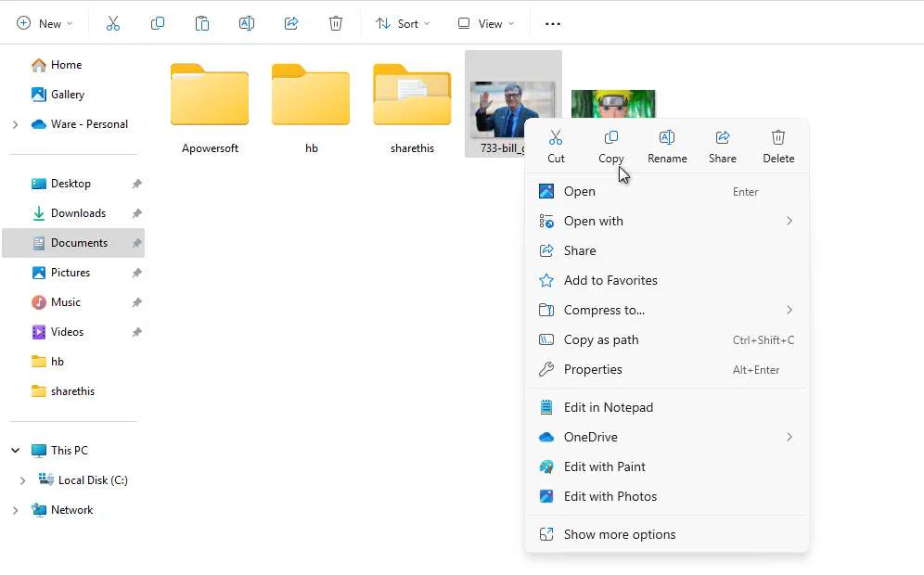Expand This PC in the sidebar
924x575 pixels.
point(15,450)
